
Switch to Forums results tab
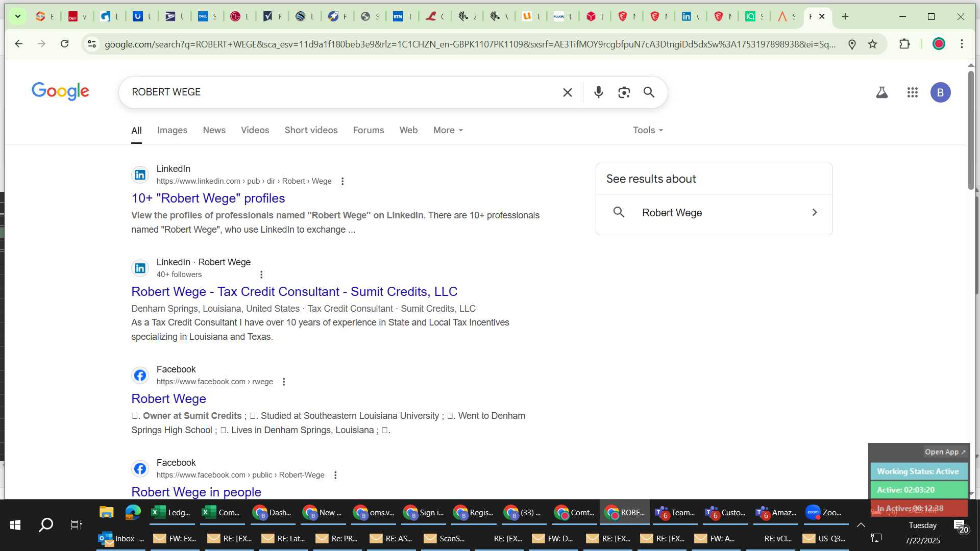pyautogui.click(x=368, y=130)
